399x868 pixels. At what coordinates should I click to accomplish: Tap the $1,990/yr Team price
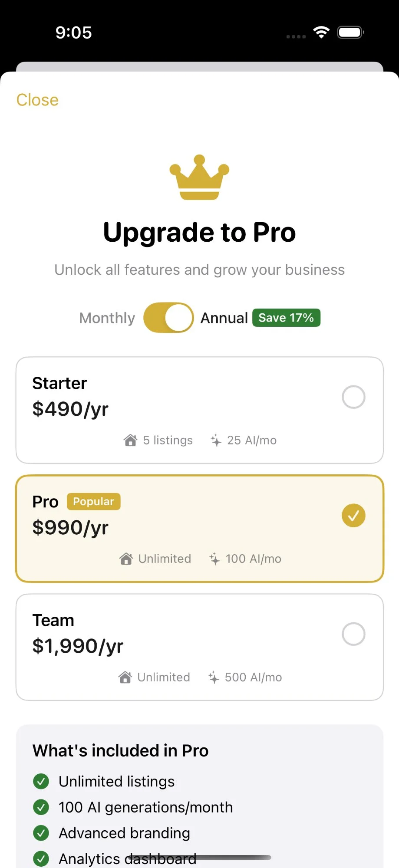point(78,646)
